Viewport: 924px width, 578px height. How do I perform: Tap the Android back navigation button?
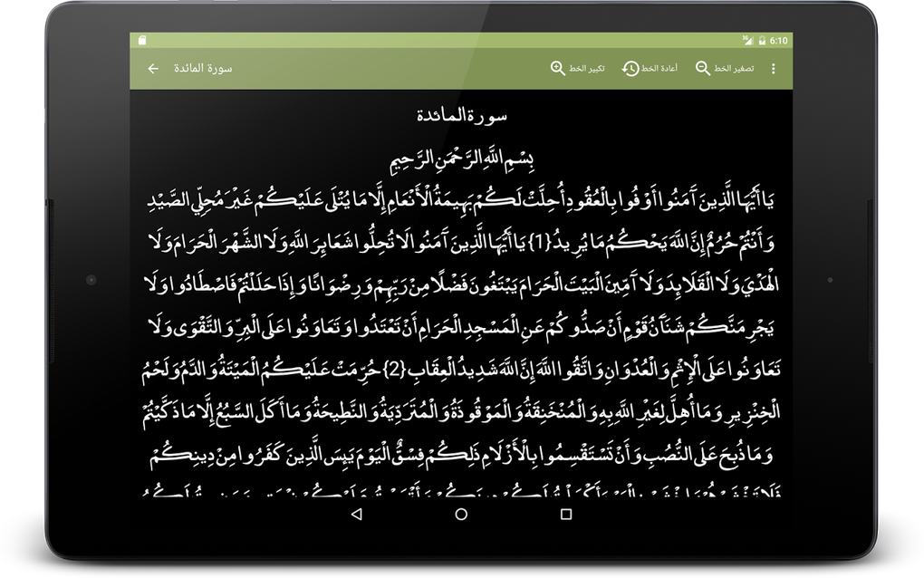click(356, 515)
